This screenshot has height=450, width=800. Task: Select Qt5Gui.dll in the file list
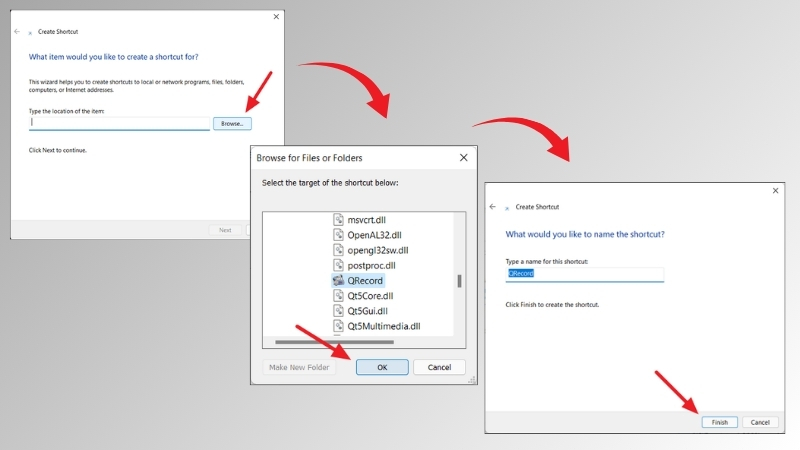pyautogui.click(x=367, y=311)
